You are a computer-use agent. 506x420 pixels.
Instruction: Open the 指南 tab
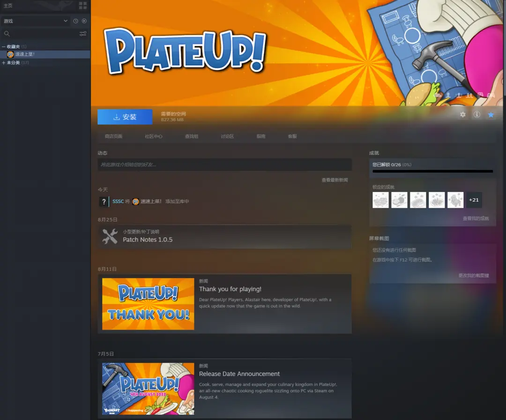click(261, 136)
